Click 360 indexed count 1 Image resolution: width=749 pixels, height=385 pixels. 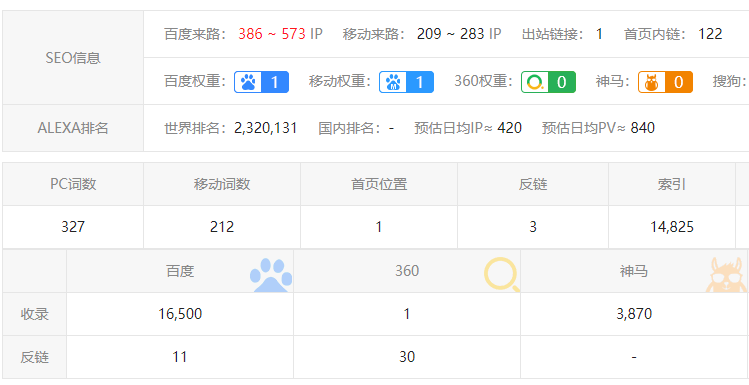click(x=407, y=314)
